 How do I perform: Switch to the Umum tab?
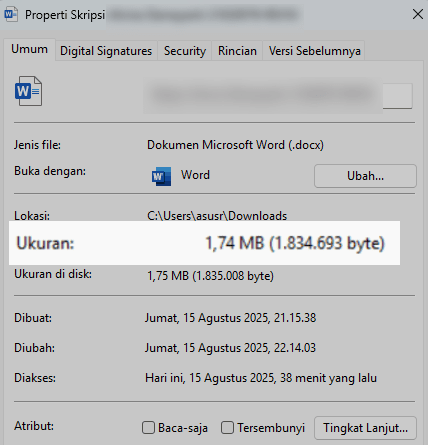(x=29, y=49)
